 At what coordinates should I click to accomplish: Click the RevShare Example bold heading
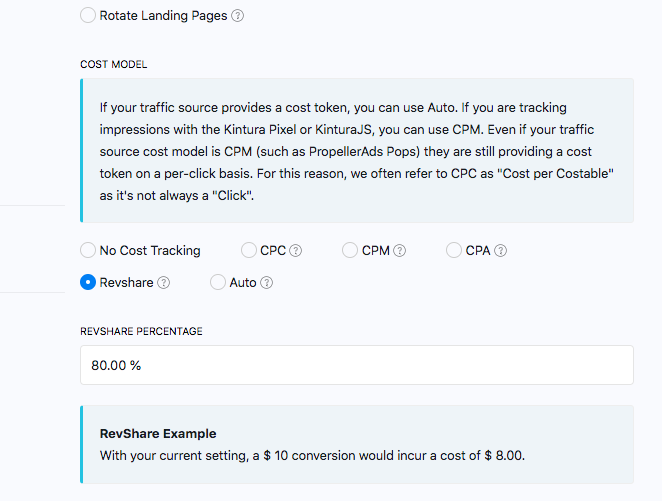click(x=158, y=434)
